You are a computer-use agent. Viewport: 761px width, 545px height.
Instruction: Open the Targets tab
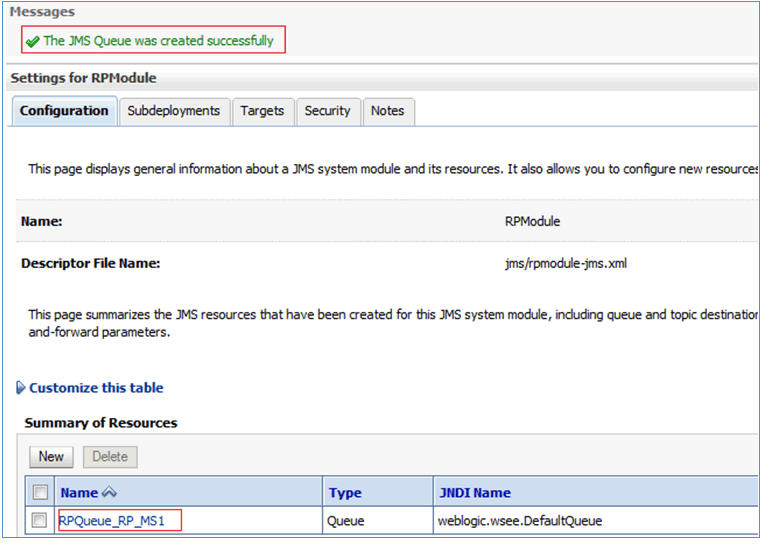click(x=263, y=111)
